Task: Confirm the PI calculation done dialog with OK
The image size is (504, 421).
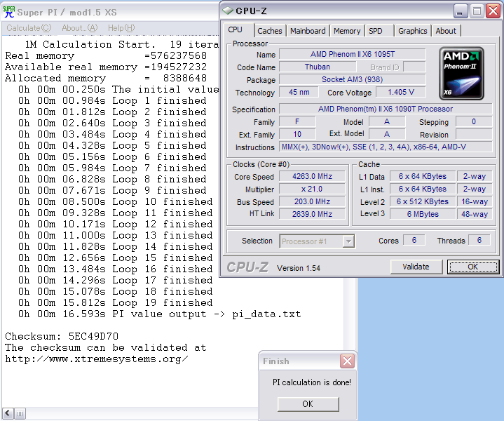Action: (308, 404)
